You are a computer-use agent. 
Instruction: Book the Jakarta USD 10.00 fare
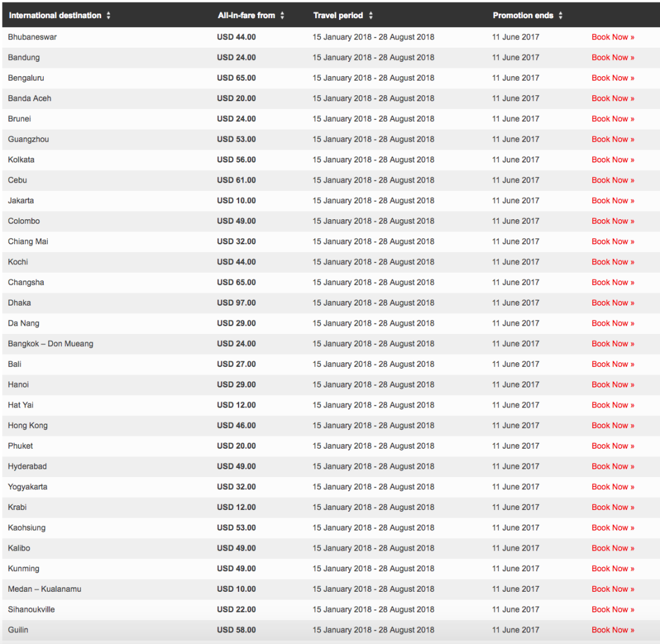[612, 200]
